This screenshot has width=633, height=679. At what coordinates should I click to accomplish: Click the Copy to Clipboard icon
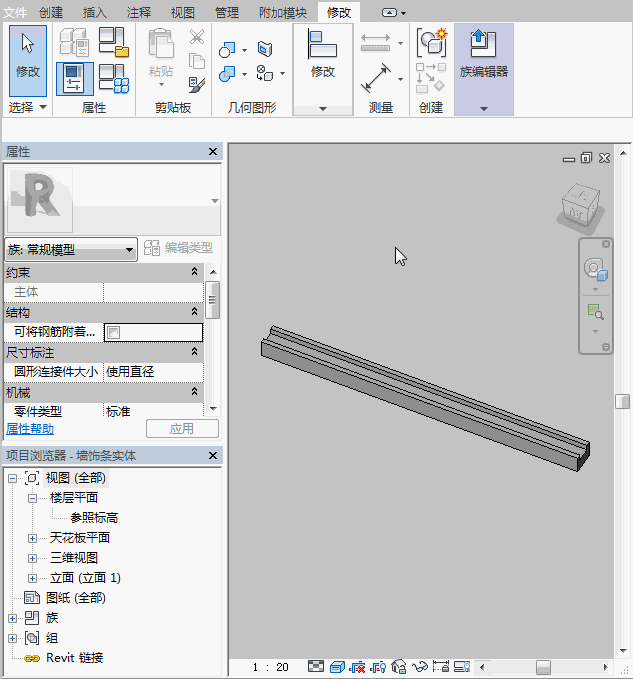197,61
